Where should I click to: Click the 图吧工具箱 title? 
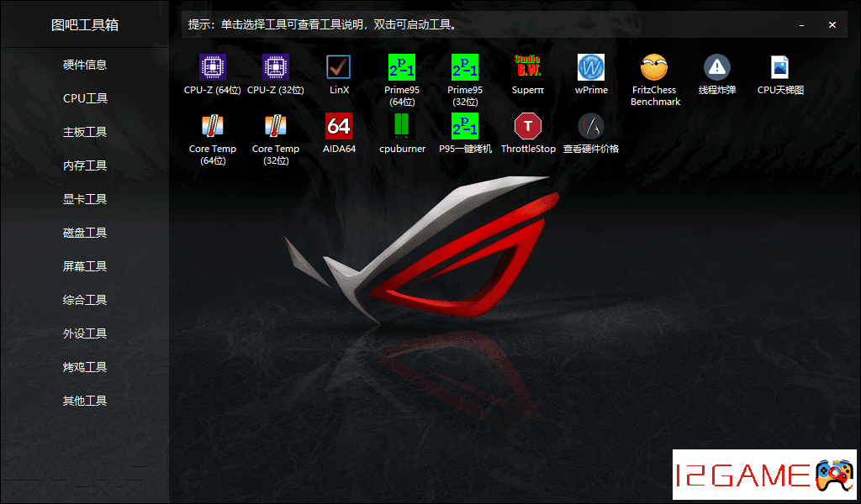[85, 24]
